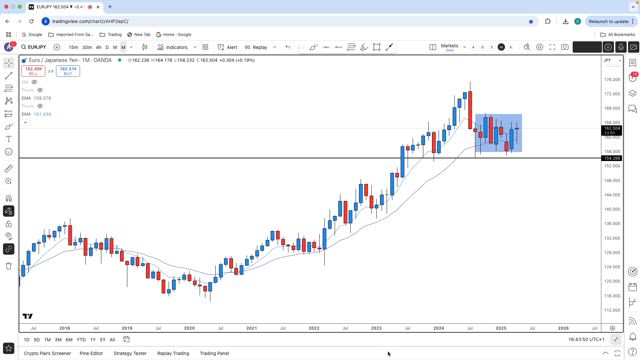
Task: Toggle hide all drawings eye icon
Action: point(9,236)
